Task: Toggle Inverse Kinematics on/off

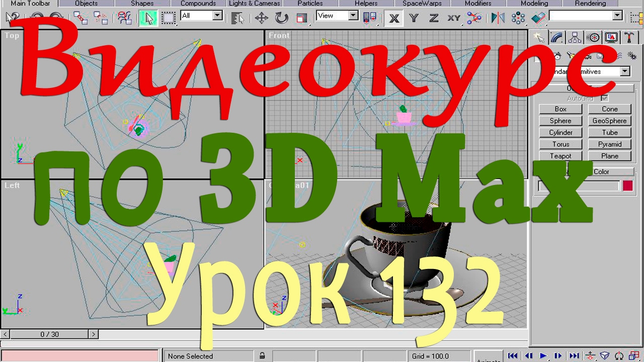Action: coord(474,18)
